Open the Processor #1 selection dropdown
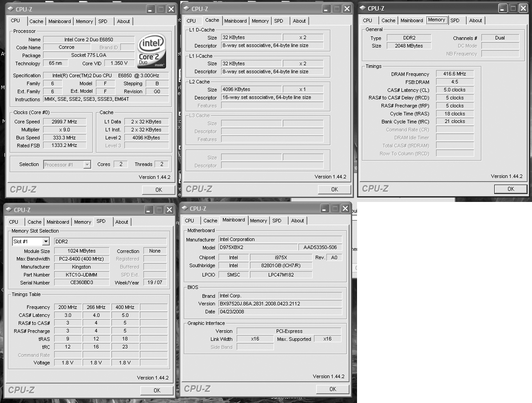The width and height of the screenshot is (532, 403). [x=87, y=165]
